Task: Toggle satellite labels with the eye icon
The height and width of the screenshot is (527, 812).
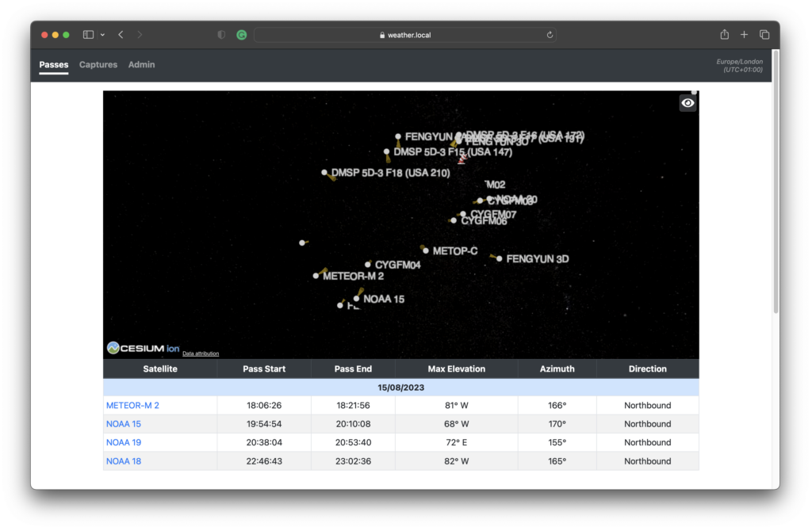Action: 688,103
